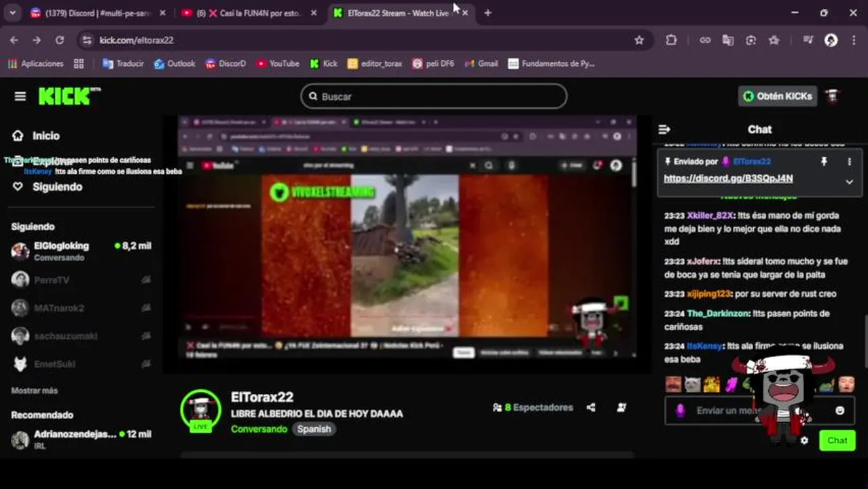The image size is (868, 489).
Task: Open the Kick hamburger menu
Action: click(20, 96)
